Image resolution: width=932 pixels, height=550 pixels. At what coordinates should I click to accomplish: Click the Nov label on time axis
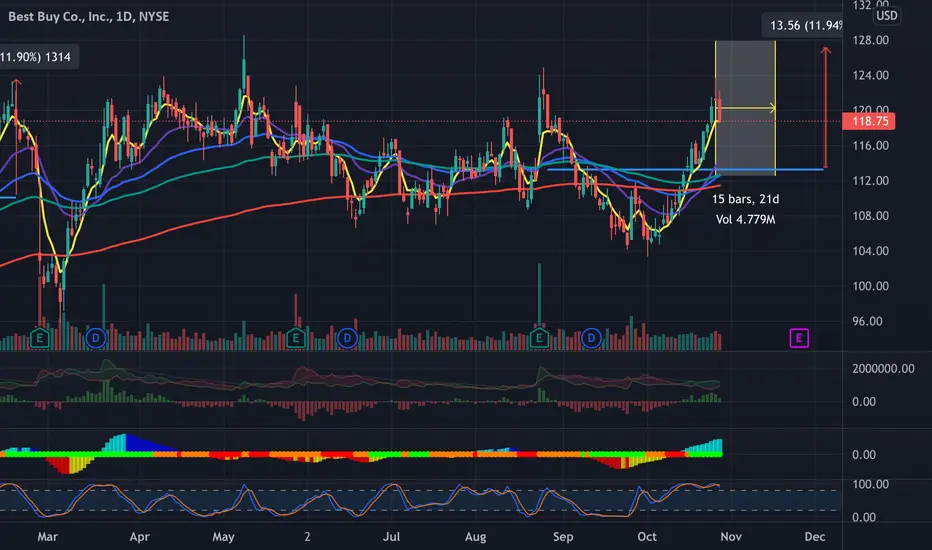pyautogui.click(x=731, y=537)
